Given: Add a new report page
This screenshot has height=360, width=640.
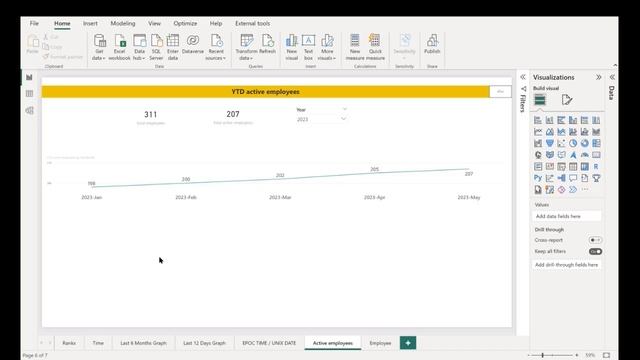Looking at the screenshot, I should [x=408, y=343].
